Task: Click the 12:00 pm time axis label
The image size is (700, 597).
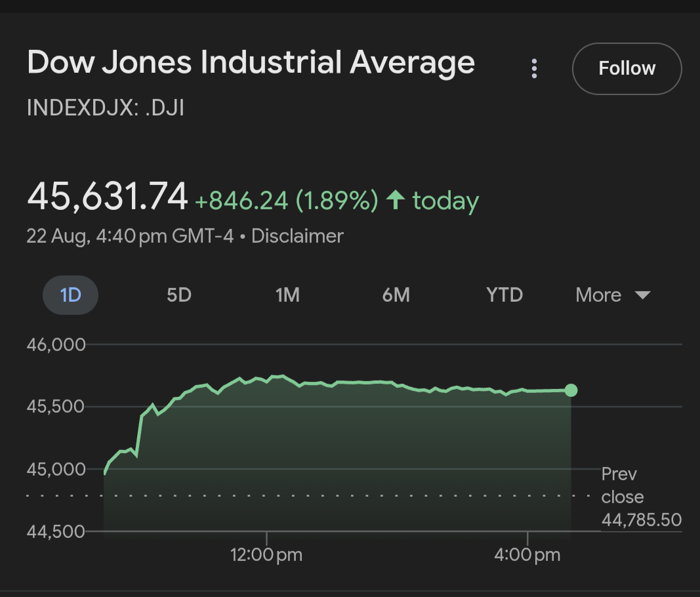Action: pyautogui.click(x=266, y=556)
